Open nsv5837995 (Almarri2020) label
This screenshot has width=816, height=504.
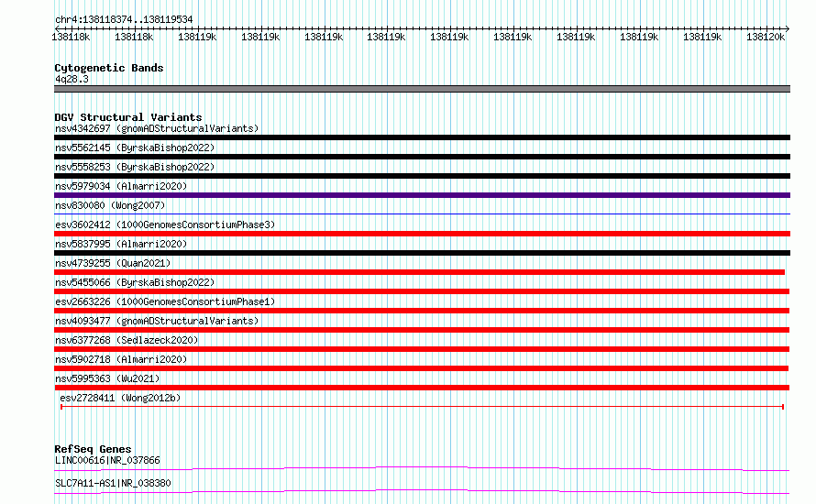[121, 244]
